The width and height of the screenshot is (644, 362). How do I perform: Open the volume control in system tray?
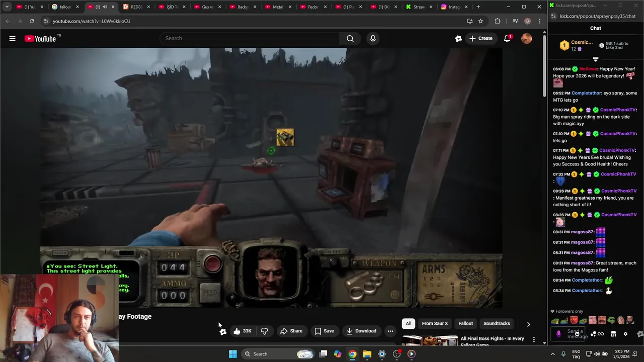pos(598,354)
